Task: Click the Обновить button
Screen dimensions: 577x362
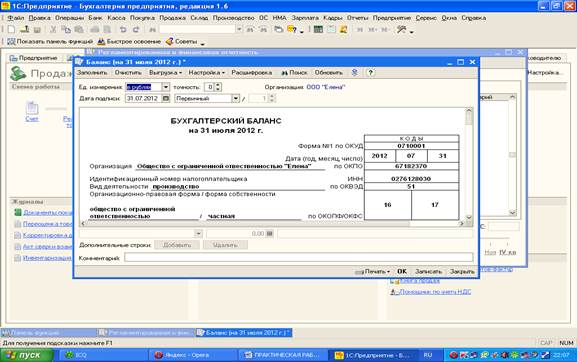Action: point(329,72)
